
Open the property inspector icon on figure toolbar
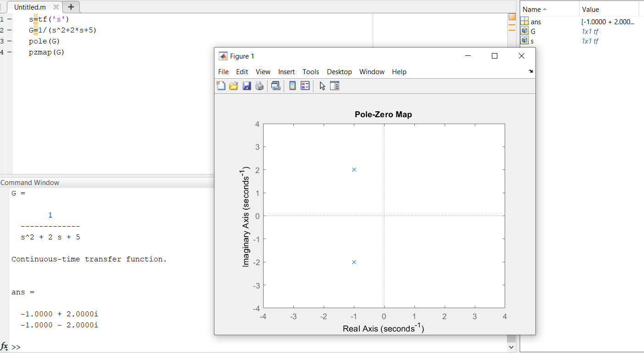pos(335,86)
